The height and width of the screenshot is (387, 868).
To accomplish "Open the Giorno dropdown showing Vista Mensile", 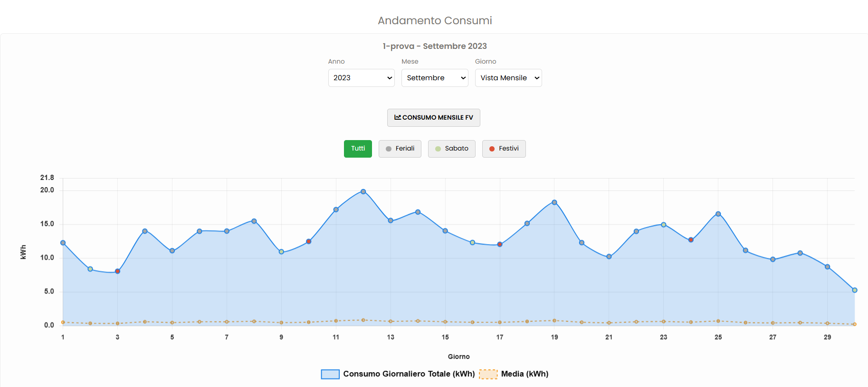I will [508, 78].
